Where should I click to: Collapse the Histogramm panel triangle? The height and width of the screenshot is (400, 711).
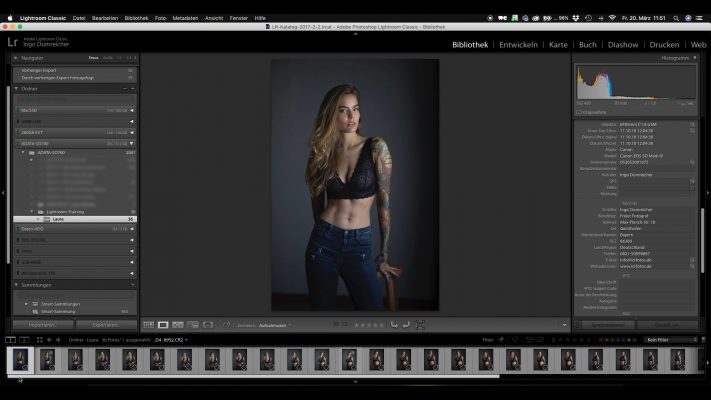tap(696, 59)
